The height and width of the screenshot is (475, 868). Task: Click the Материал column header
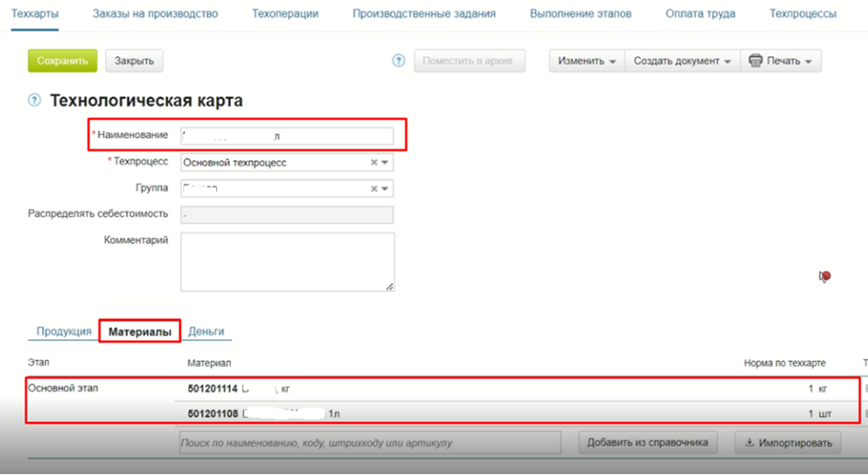tap(210, 363)
